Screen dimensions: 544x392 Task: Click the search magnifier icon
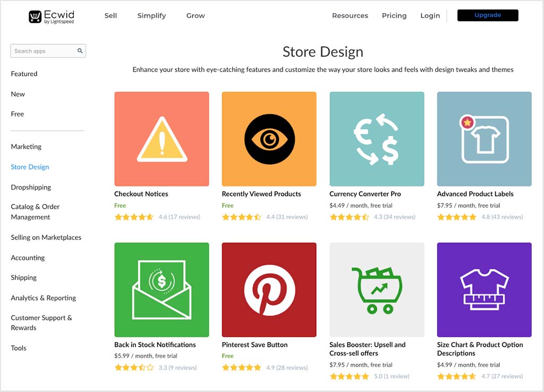80,50
